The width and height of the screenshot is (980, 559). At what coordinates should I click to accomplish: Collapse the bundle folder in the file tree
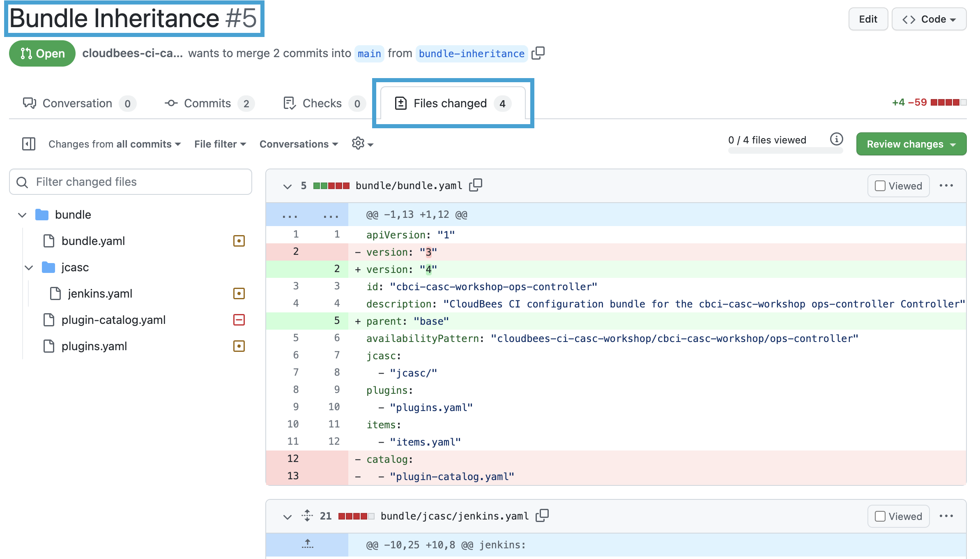[22, 215]
